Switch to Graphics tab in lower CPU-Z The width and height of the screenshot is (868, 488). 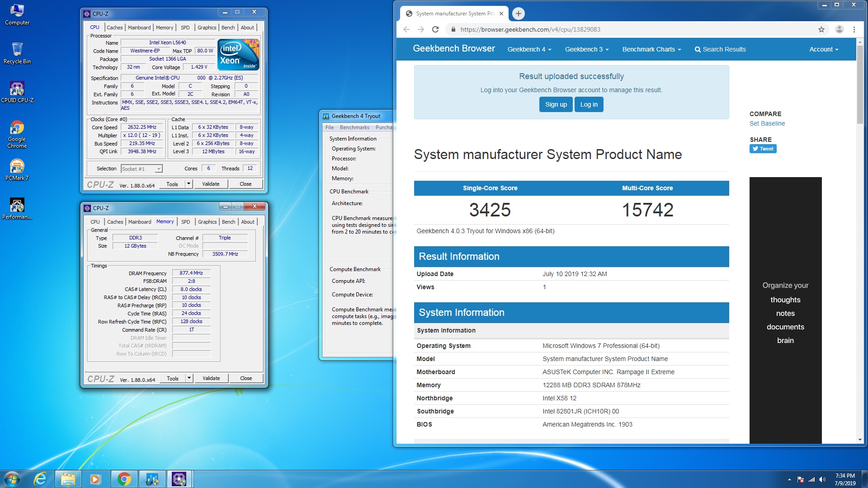click(208, 222)
